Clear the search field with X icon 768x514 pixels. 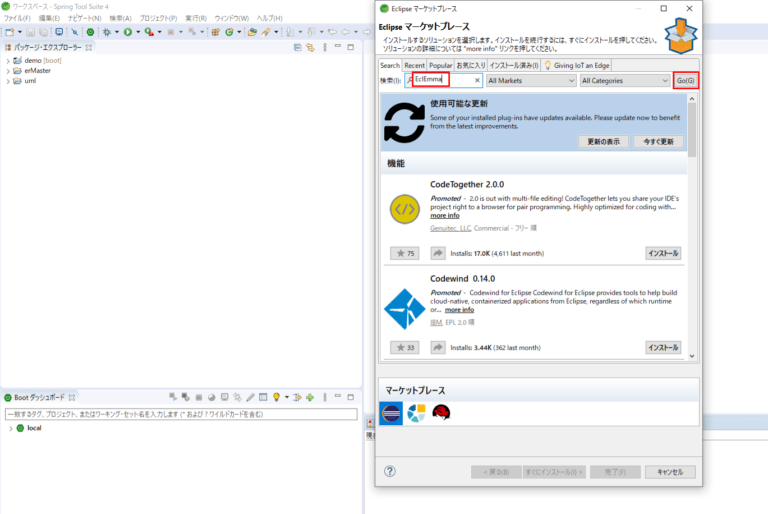click(477, 80)
